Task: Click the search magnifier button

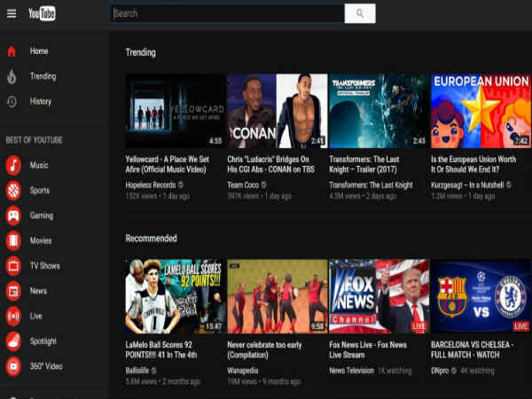Action: click(360, 13)
